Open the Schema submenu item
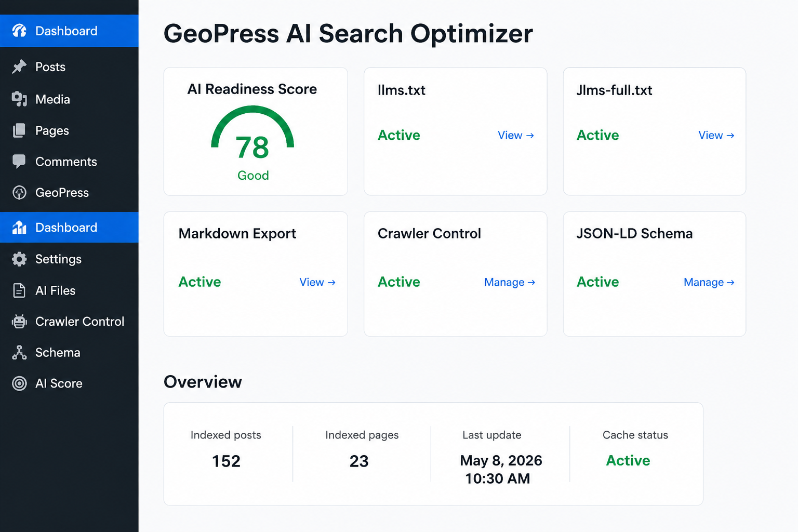The height and width of the screenshot is (532, 798). 69,352
